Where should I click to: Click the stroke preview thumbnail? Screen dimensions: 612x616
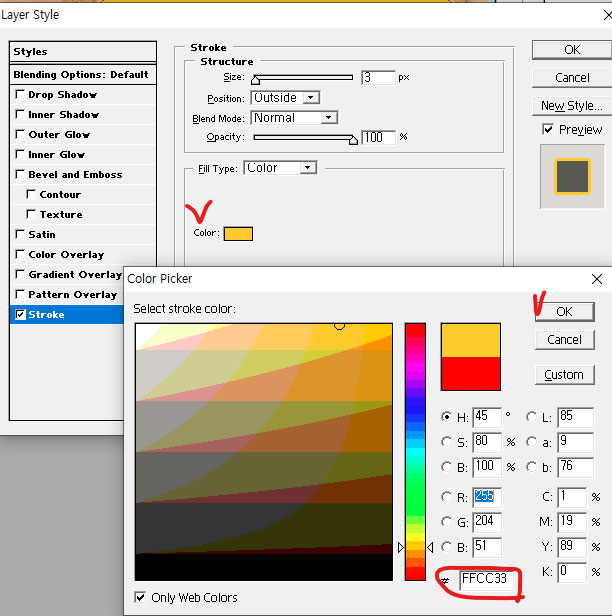(x=572, y=176)
